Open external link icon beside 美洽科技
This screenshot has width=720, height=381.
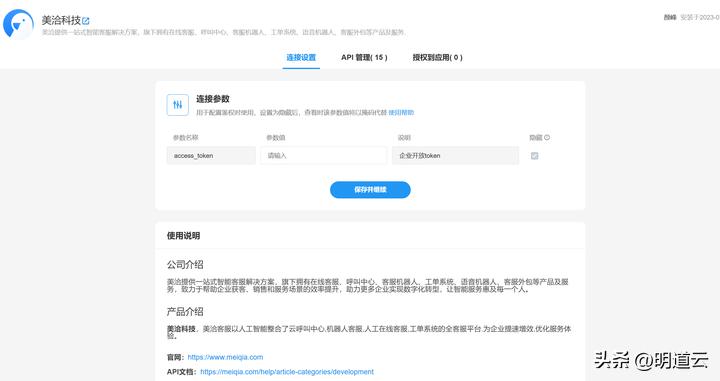(x=86, y=21)
